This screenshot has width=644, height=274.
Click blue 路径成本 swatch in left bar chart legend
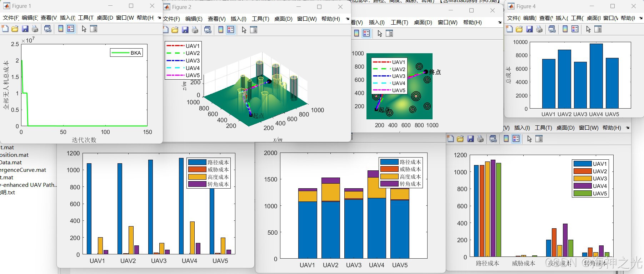[197, 162]
